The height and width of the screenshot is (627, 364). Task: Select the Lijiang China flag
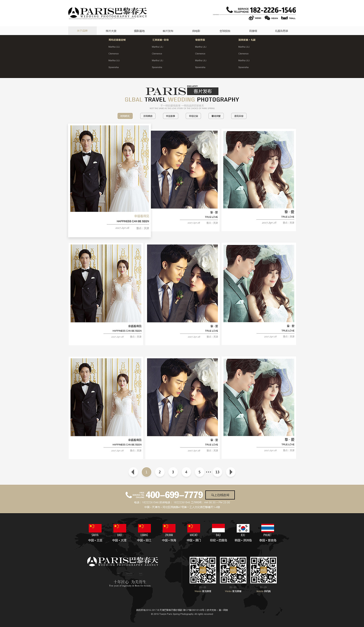[x=144, y=528]
